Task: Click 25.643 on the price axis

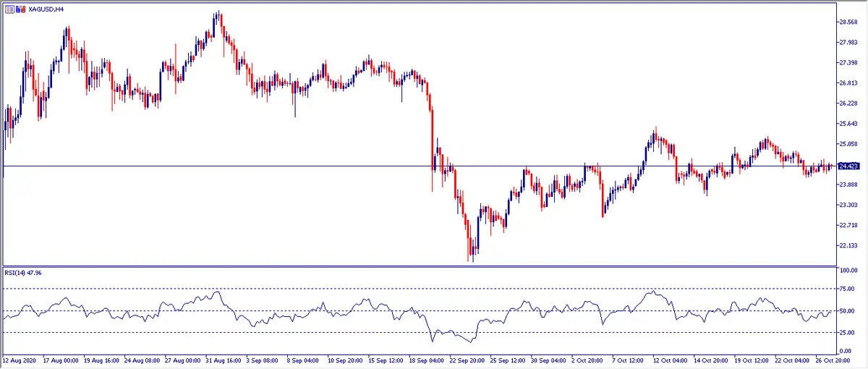Action: (848, 124)
